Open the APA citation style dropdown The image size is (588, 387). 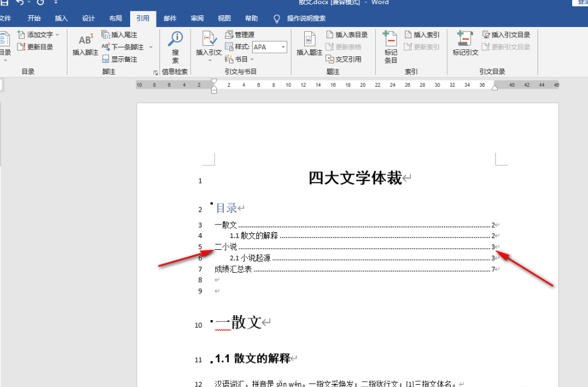(282, 46)
